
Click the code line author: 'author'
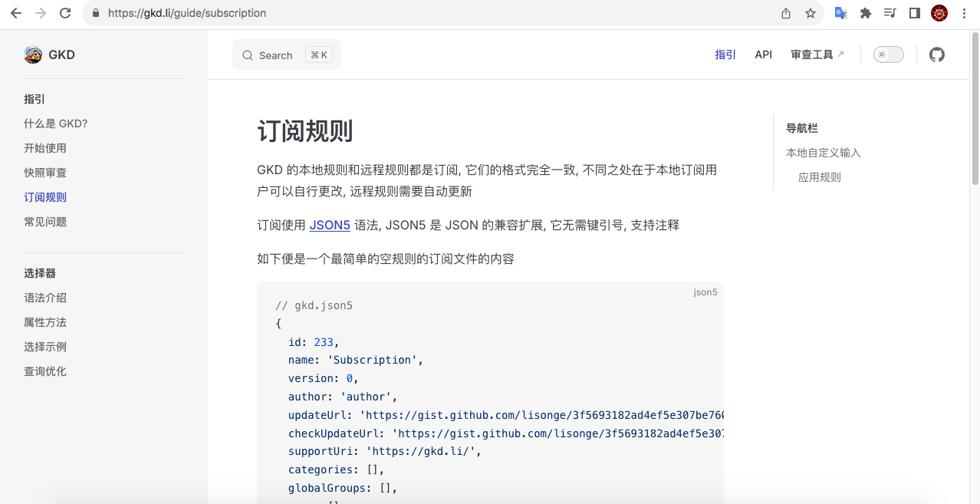point(343,397)
